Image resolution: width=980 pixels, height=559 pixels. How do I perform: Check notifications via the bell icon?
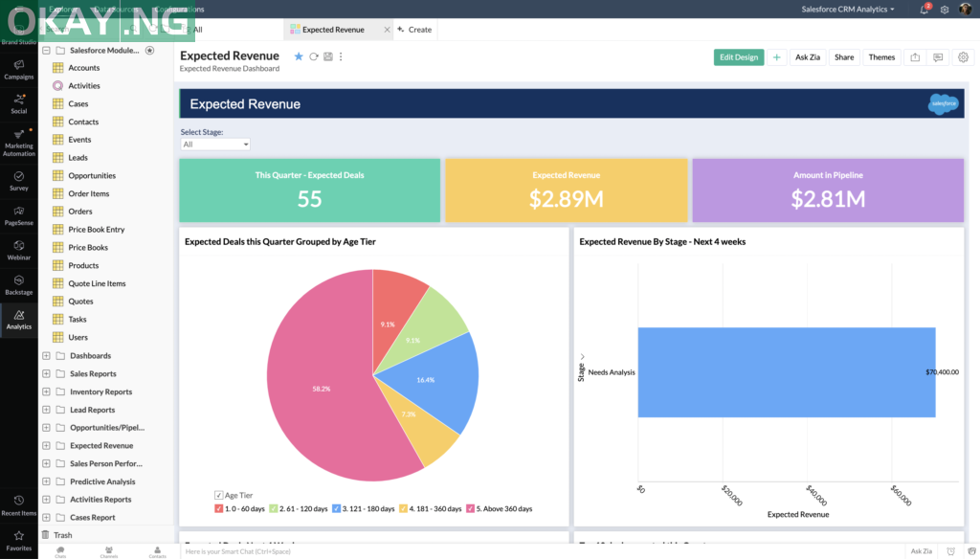click(923, 9)
